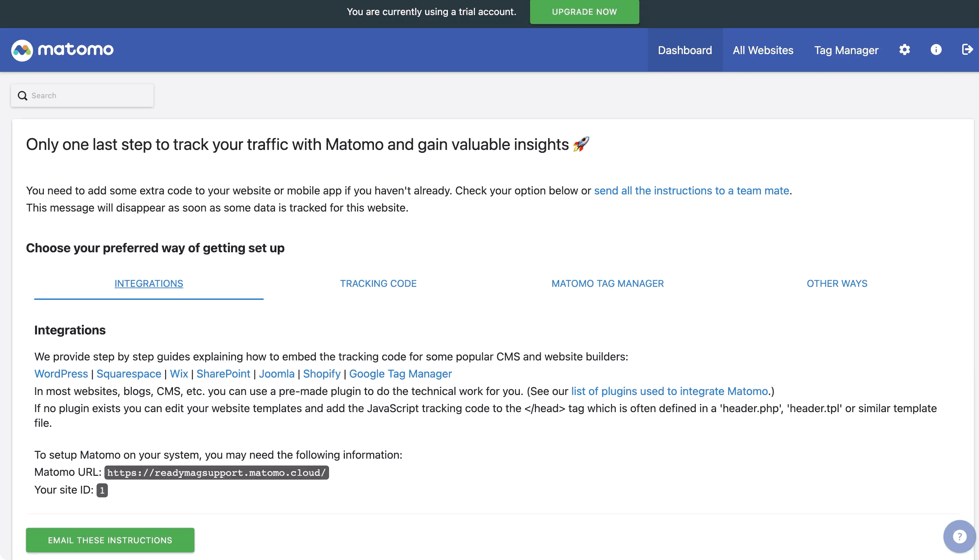Click the magnifier icon in search box
Screen dimensions: 979x560
pos(23,96)
